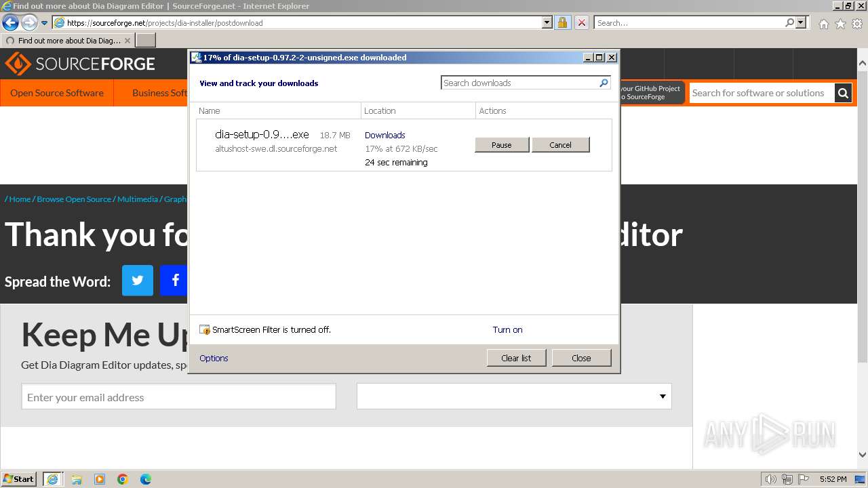
Task: Click the network tray icon
Action: tap(787, 479)
